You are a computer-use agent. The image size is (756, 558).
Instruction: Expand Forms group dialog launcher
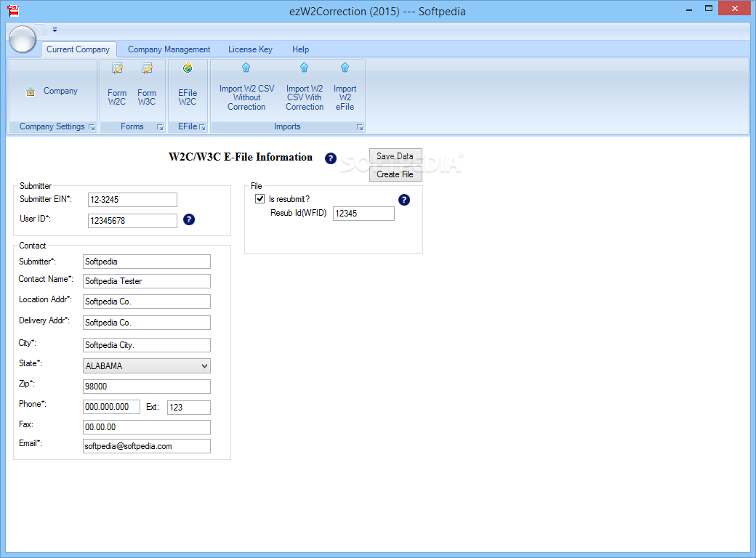[x=160, y=127]
